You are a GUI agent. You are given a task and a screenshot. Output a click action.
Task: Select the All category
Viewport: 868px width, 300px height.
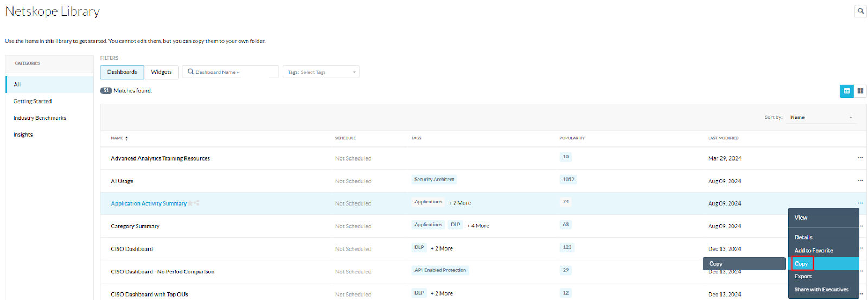pyautogui.click(x=49, y=85)
